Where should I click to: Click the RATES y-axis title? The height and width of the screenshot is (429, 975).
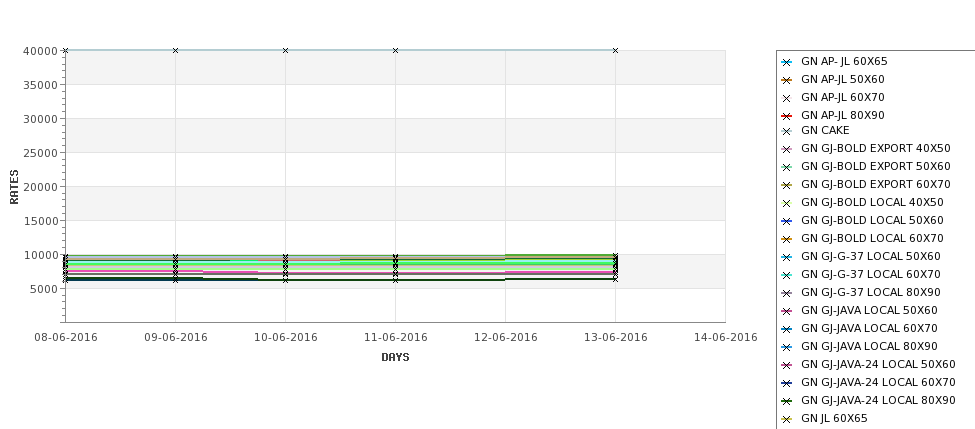[x=14, y=186]
